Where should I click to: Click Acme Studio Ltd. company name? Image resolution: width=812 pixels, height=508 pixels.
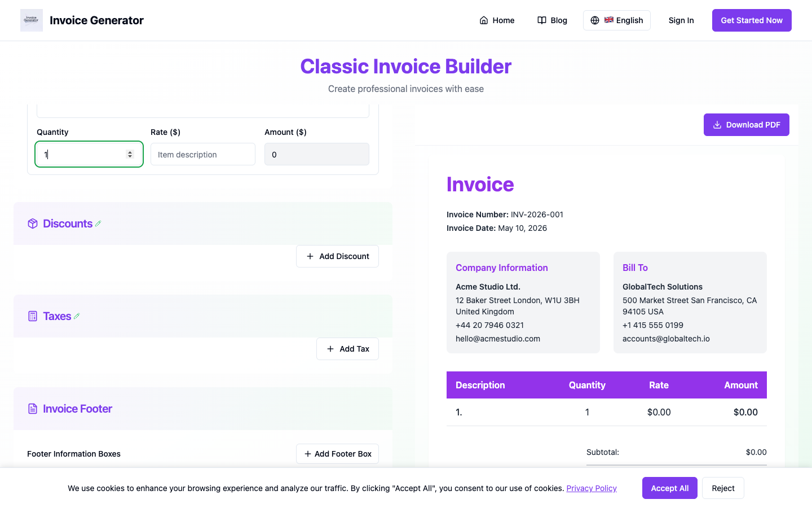tap(488, 287)
